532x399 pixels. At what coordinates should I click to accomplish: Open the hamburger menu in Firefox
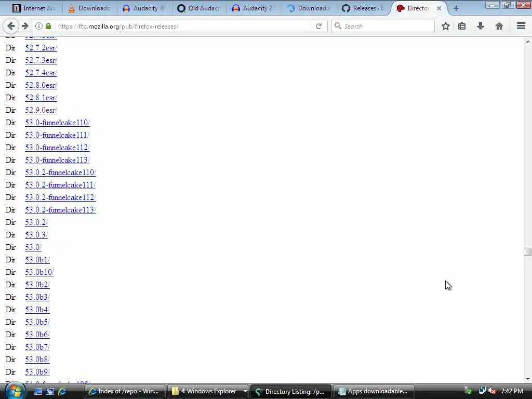[x=521, y=26]
